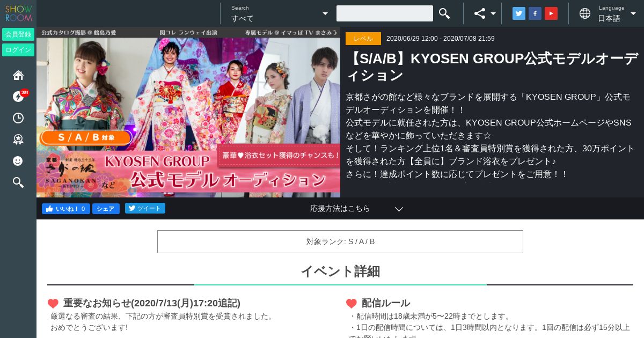Click the ツイート button

coord(145,208)
